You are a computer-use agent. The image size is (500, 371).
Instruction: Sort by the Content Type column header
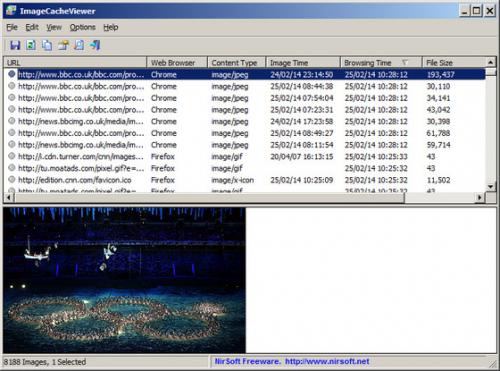[236, 62]
